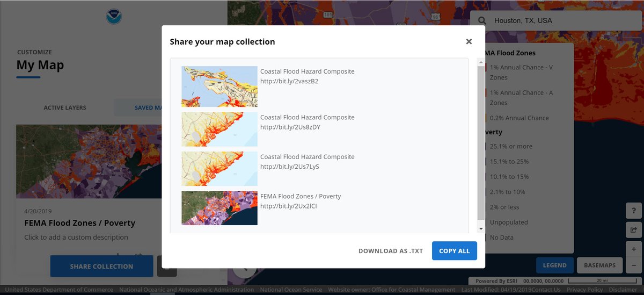Open the National Ocean Service footer link
Screen dimensions: 644x295
[x=291, y=290]
